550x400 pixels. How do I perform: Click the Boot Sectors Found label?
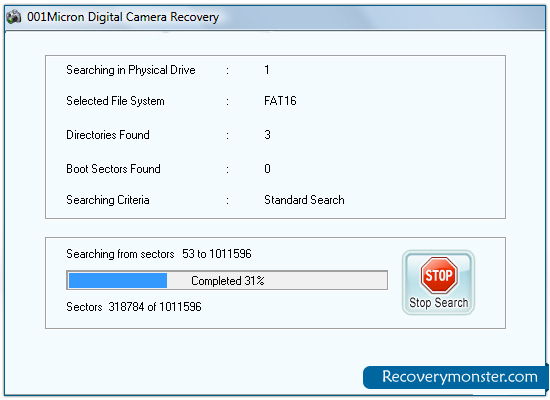pos(113,169)
